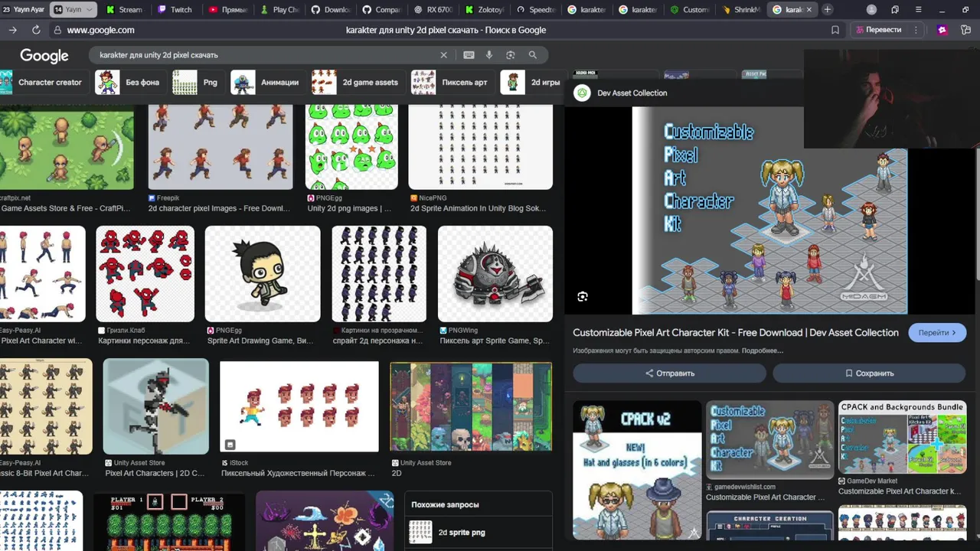Open the 'Подробнее...' copyright link

(762, 350)
